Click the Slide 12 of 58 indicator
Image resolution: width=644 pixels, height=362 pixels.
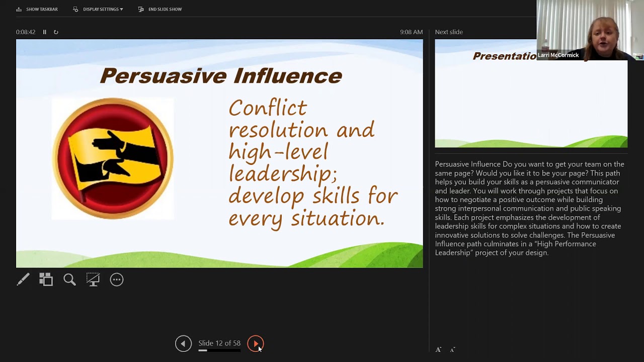(x=219, y=343)
